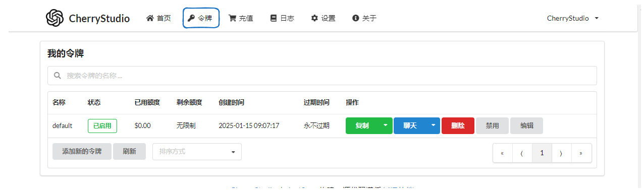Expand the CherryStudio user account dropdown
This screenshot has height=193, width=644.
(x=573, y=18)
